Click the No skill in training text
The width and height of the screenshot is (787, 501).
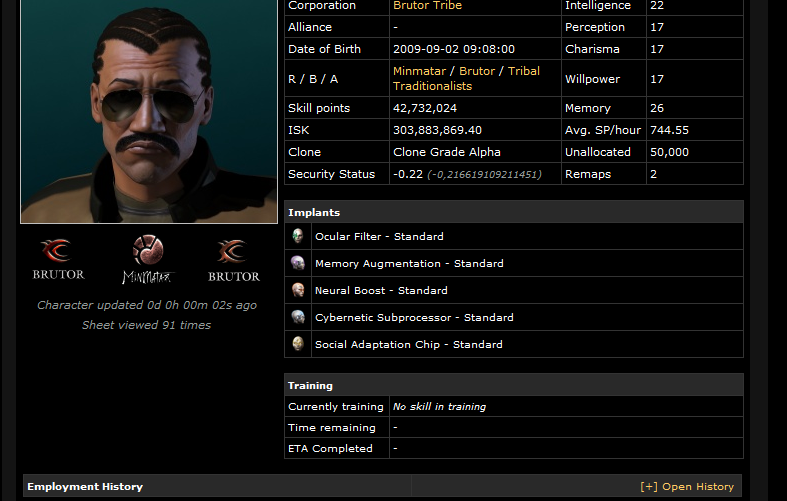(x=439, y=407)
